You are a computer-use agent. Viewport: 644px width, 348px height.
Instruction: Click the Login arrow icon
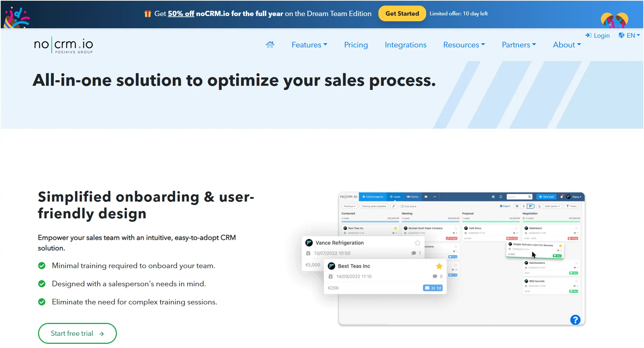tap(589, 35)
